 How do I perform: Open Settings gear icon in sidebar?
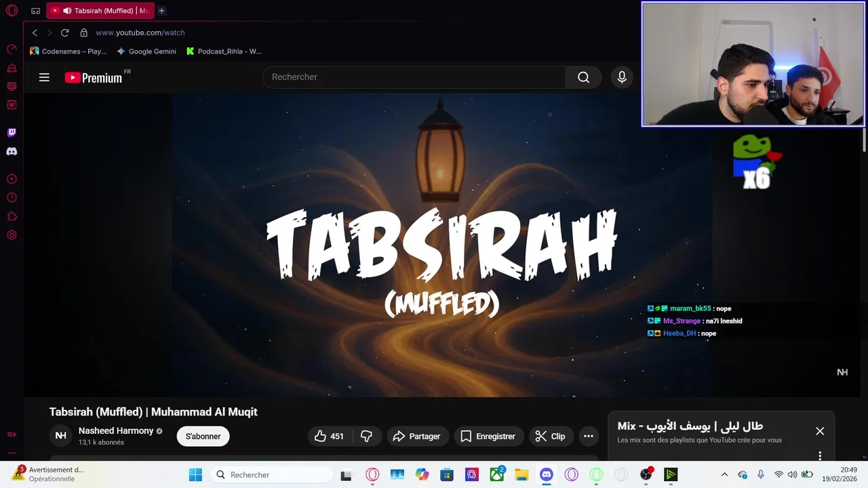[12, 235]
